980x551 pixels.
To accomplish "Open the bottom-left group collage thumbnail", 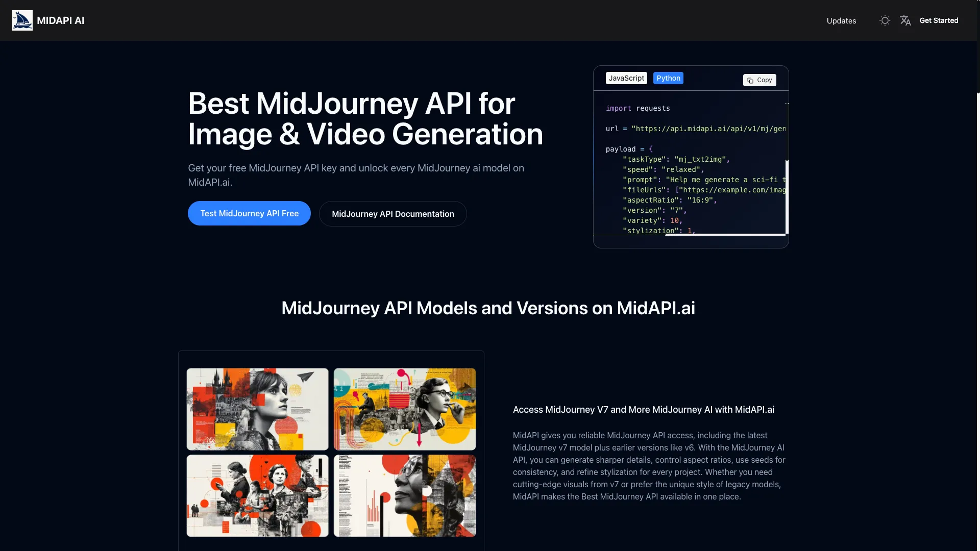I will (x=257, y=496).
